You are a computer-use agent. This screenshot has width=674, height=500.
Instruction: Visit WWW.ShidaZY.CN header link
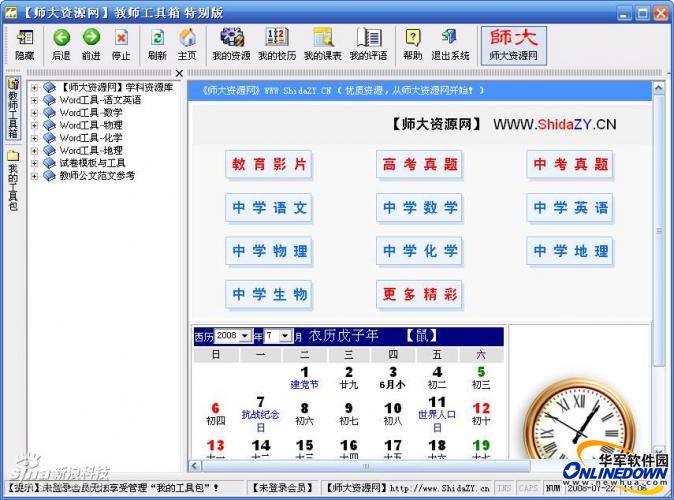tap(555, 125)
